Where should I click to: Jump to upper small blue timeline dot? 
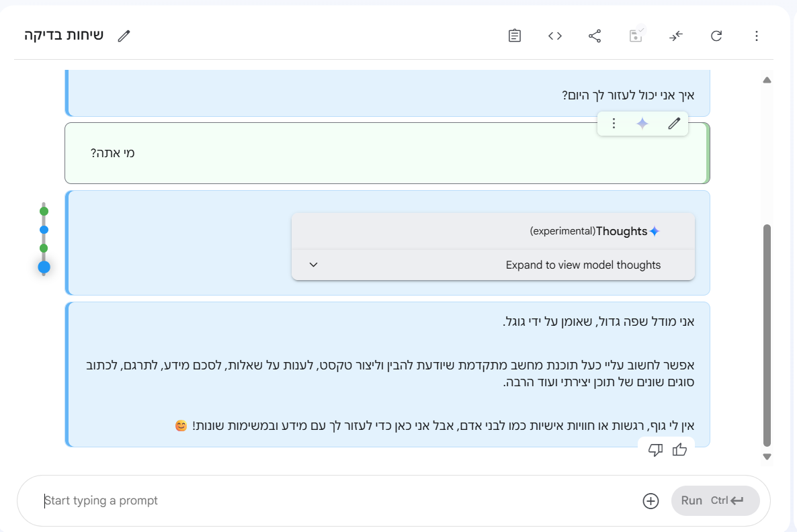click(x=44, y=230)
